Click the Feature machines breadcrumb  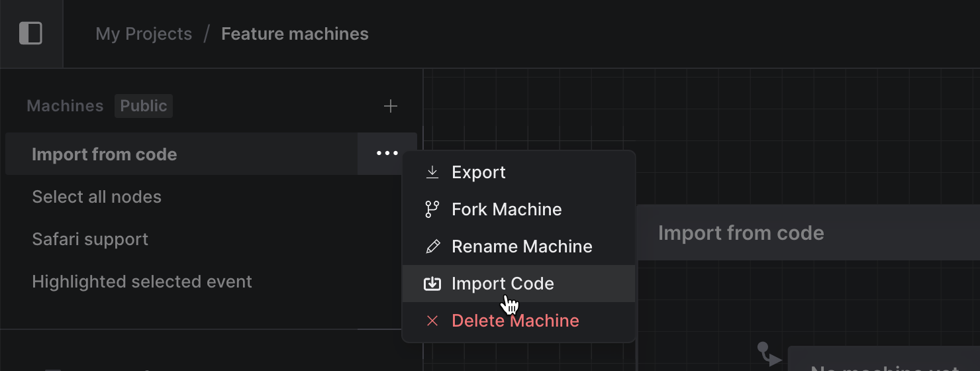pos(295,34)
